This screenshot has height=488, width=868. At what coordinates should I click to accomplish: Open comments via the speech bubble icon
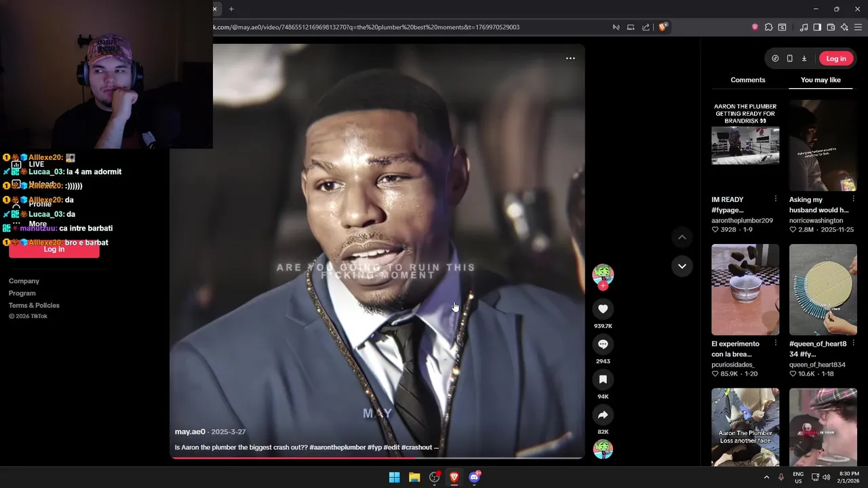click(x=603, y=344)
